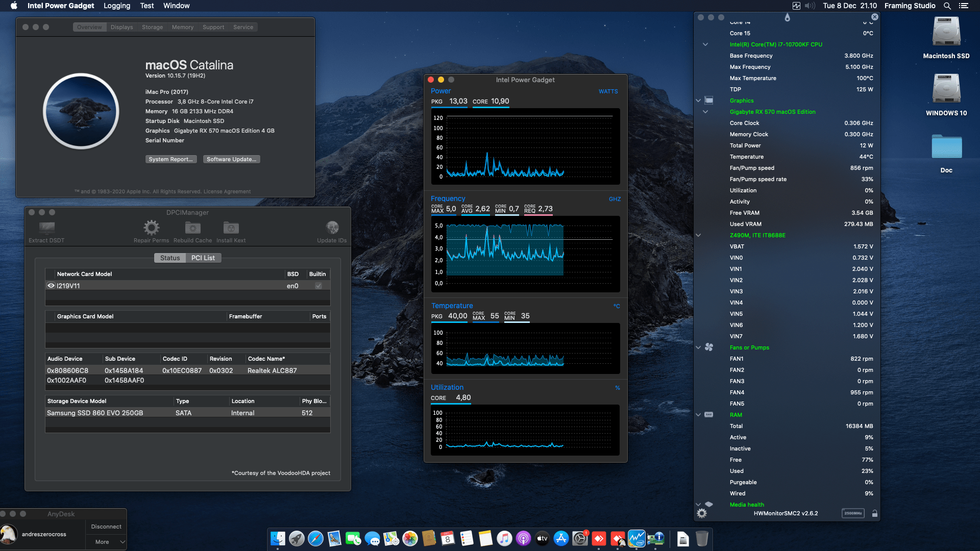
Task: Collapse the Fans or Pumps section
Action: [x=698, y=347]
